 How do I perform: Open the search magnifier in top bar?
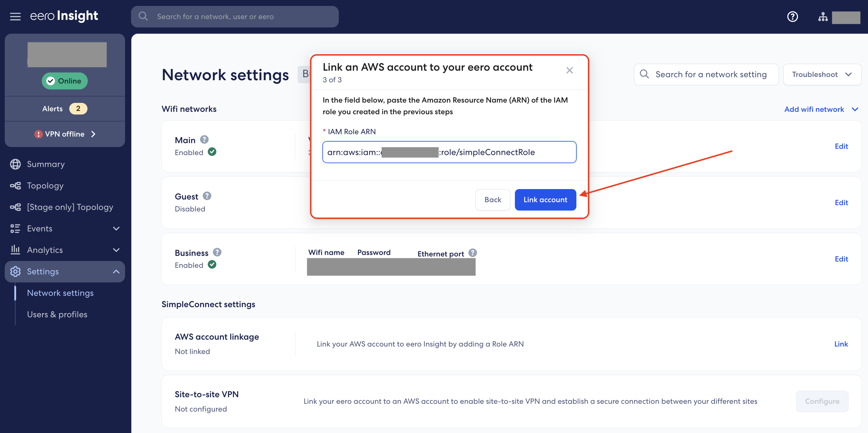coord(143,16)
